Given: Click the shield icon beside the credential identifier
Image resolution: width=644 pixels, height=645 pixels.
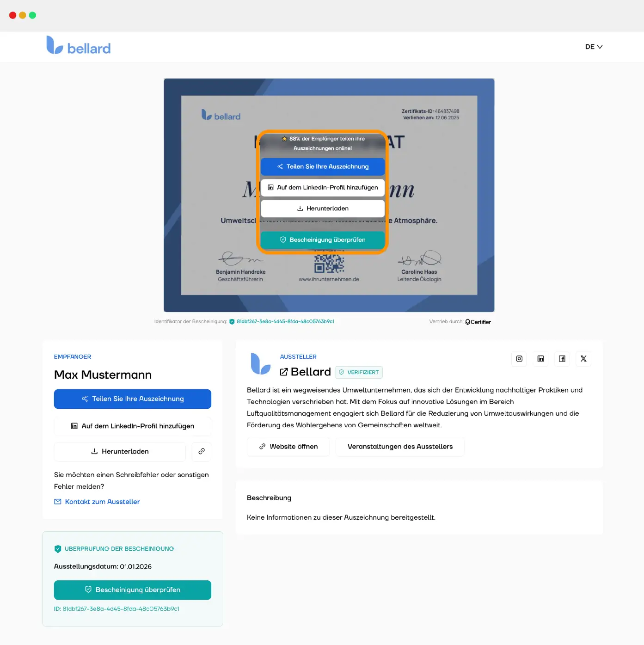Looking at the screenshot, I should (232, 321).
